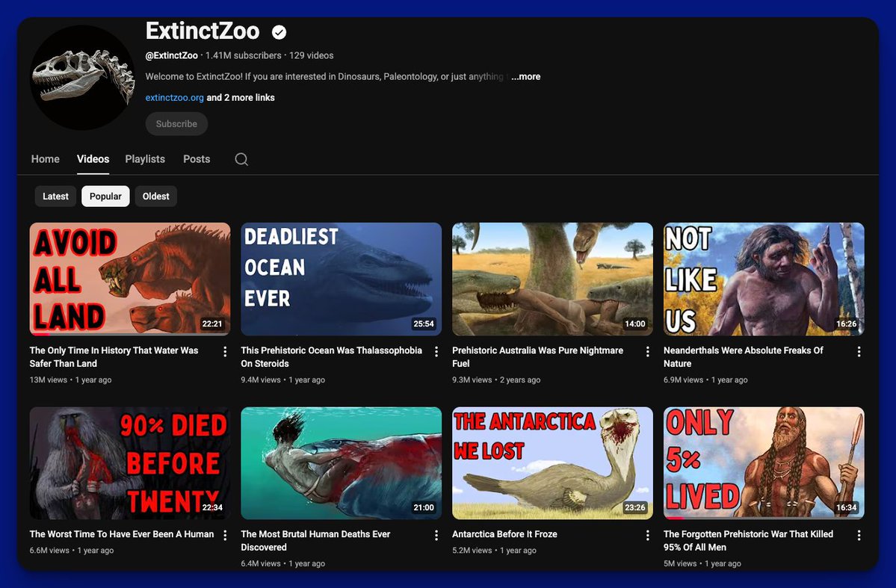Open options menu for Prehistoric Australia video
The height and width of the screenshot is (588, 896).
(x=647, y=351)
